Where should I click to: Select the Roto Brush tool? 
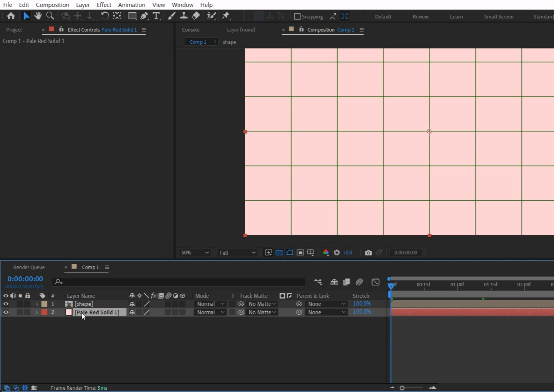(211, 16)
